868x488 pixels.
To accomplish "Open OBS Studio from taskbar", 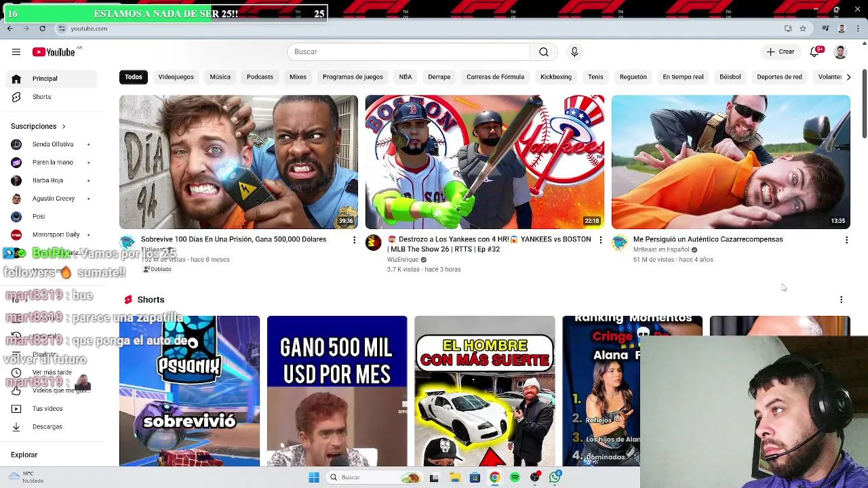I will tap(535, 478).
